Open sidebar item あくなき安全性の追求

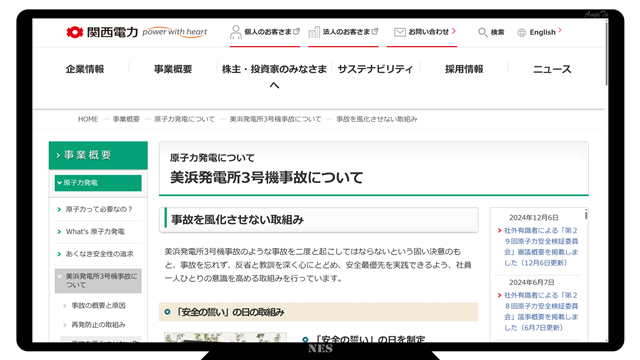pos(100,254)
